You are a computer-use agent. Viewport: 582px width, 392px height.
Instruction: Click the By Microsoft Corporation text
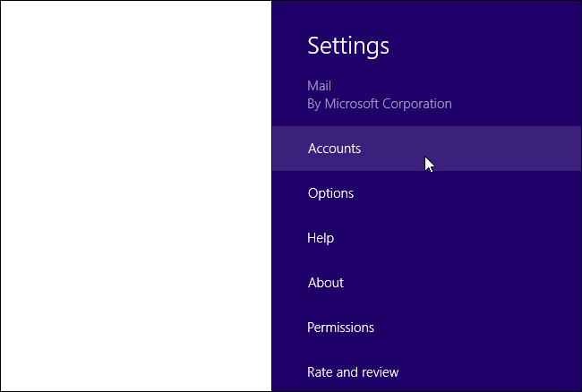[380, 104]
